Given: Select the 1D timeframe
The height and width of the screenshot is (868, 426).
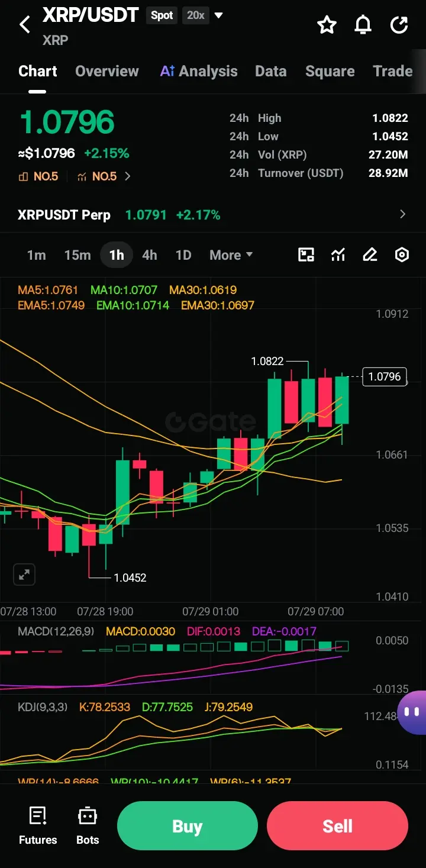Looking at the screenshot, I should (x=183, y=255).
